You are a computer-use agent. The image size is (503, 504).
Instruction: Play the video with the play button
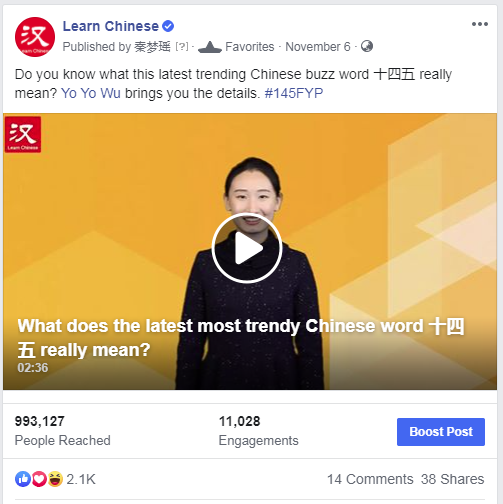coord(247,248)
